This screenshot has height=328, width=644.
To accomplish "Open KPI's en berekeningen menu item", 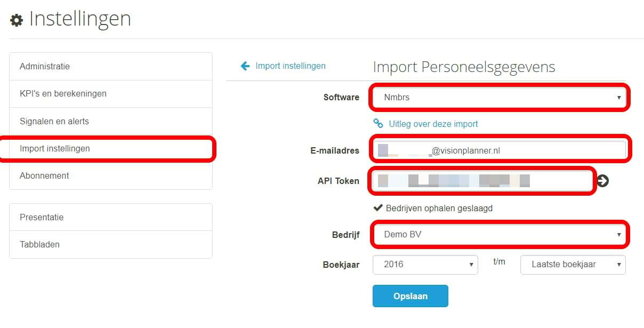I will [111, 94].
